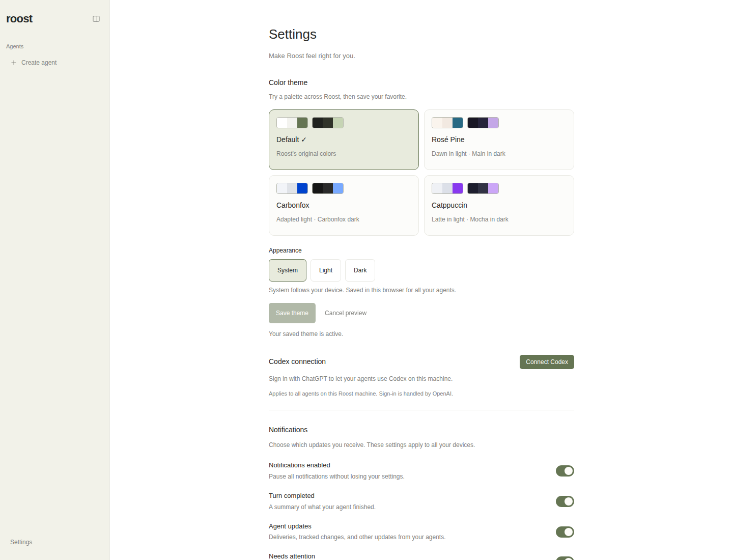733x560 pixels.
Task: Click 'Adapted light · Carbonfox dark' text
Action: click(x=318, y=219)
